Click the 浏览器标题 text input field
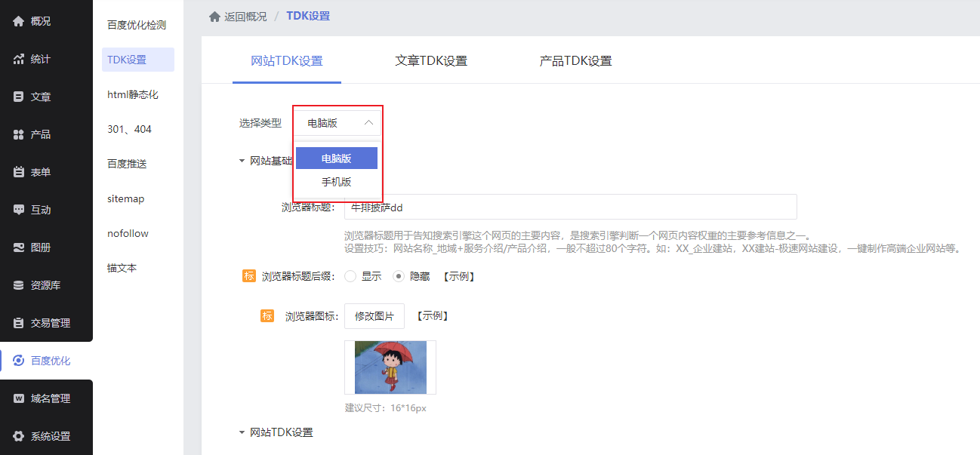Image resolution: width=980 pixels, height=455 pixels. point(570,207)
